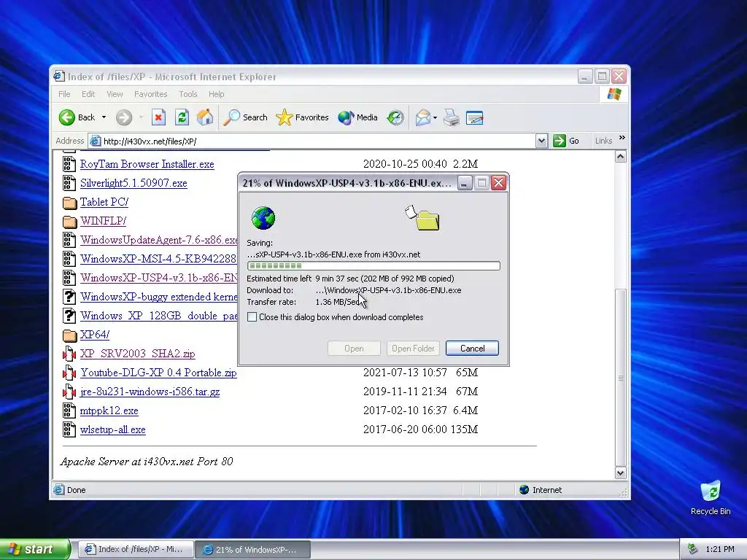Open the mtppk12.exe link
Image resolution: width=747 pixels, height=560 pixels.
109,411
